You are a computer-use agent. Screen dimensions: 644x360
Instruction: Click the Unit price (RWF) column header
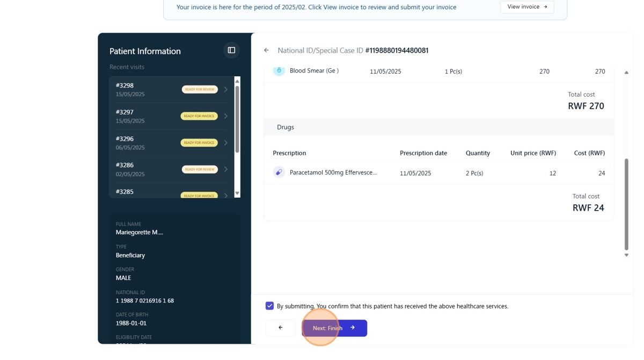tap(533, 153)
